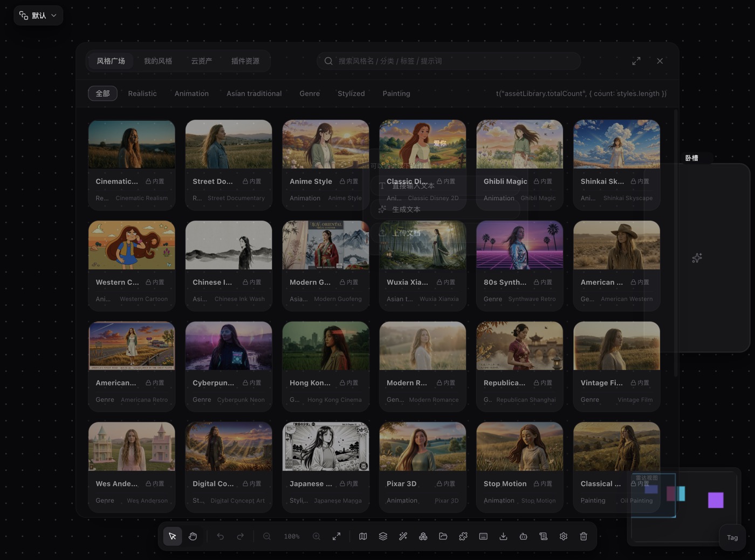The height and width of the screenshot is (560, 755).
Task: Open the folder icon in toolbar
Action: (443, 536)
